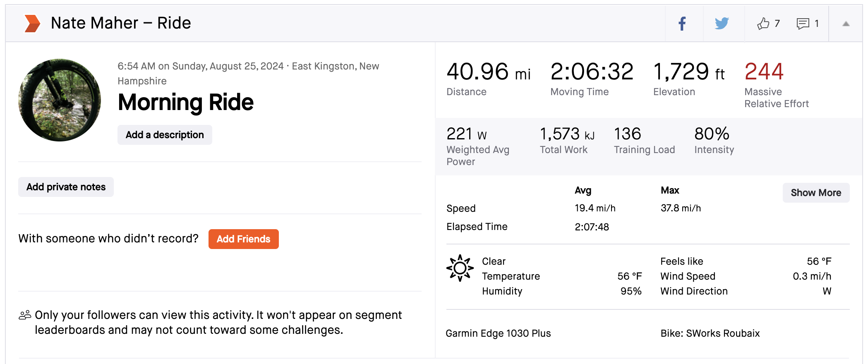Click the orange Strava chevron logo

[32, 24]
